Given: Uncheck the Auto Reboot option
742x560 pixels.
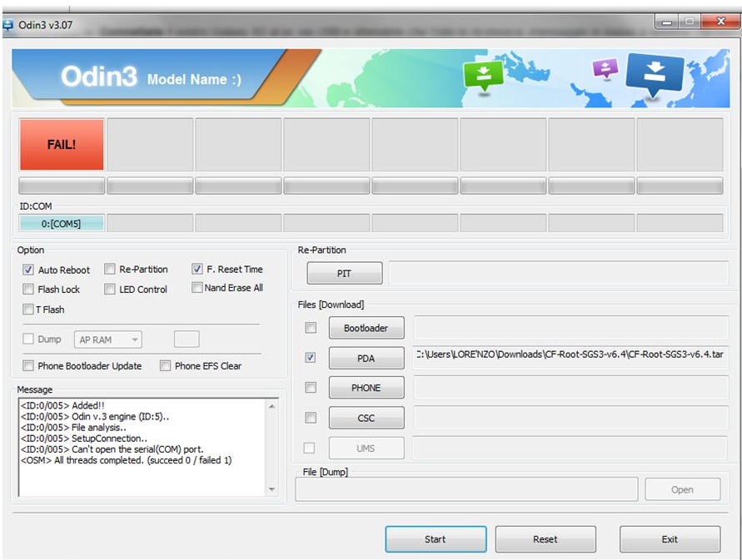Looking at the screenshot, I should [x=28, y=270].
